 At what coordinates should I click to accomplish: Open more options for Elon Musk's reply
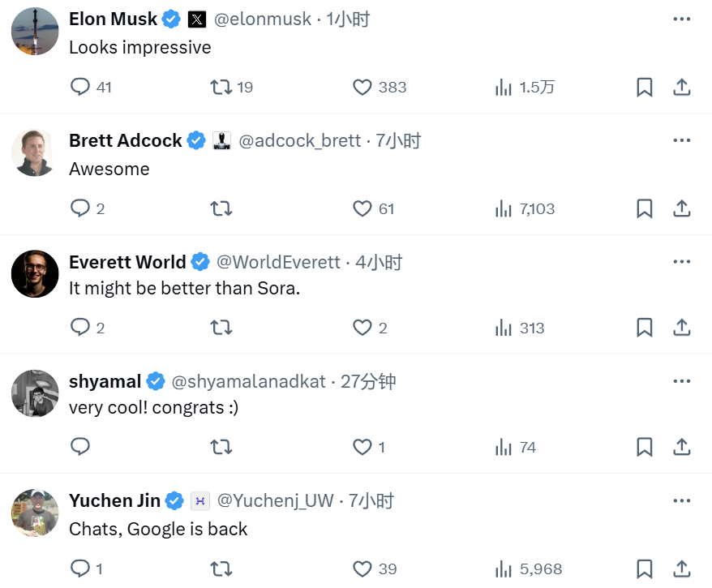[682, 19]
